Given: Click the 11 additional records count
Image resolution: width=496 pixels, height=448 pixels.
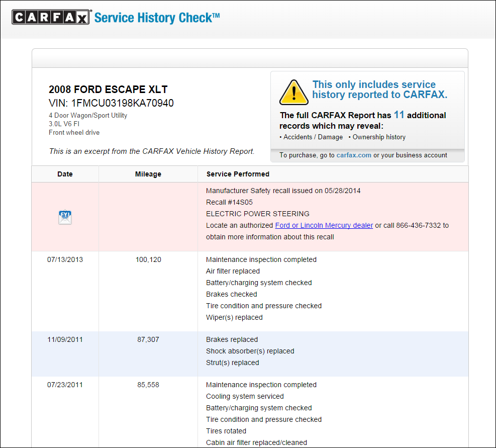Looking at the screenshot, I should click(x=399, y=115).
